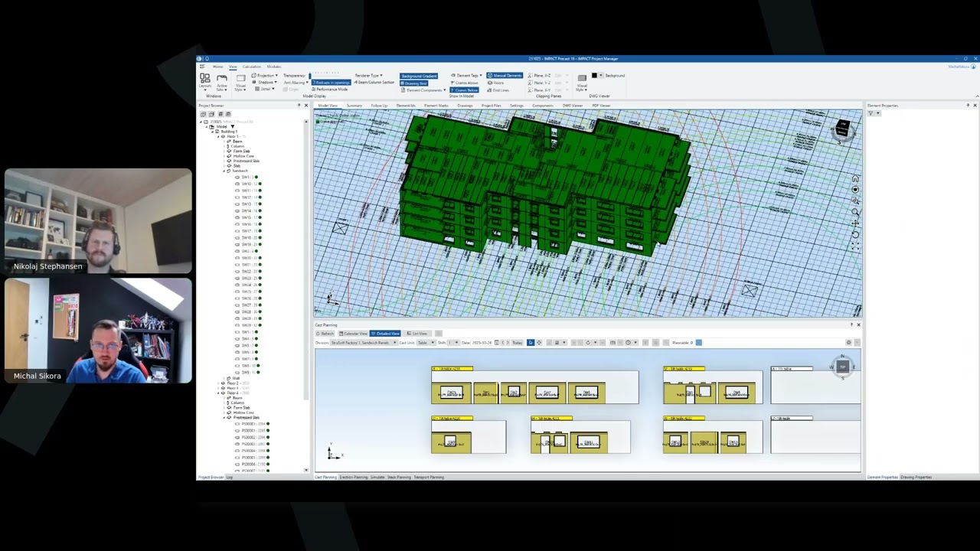Switch to Detailed View in Cast Planning
The height and width of the screenshot is (551, 980).
[385, 334]
